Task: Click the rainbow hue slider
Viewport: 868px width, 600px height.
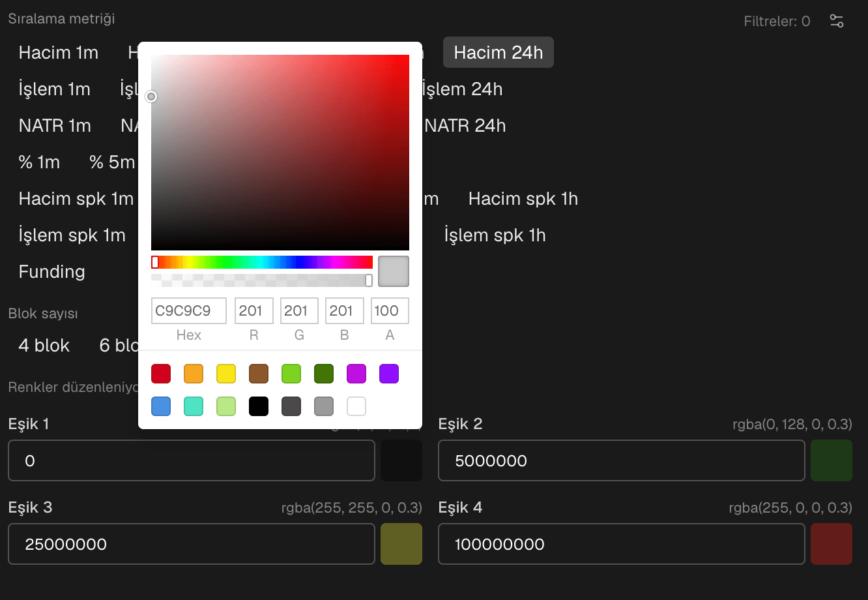Action: coord(262,262)
